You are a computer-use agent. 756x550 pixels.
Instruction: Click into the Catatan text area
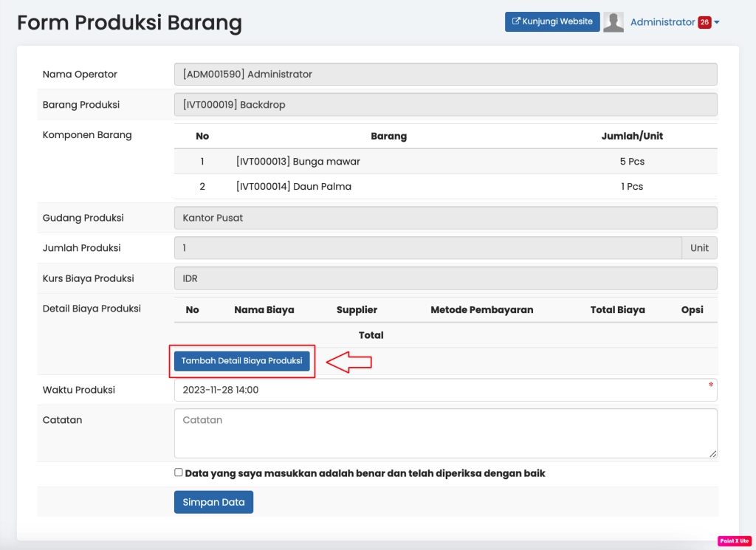[445, 433]
